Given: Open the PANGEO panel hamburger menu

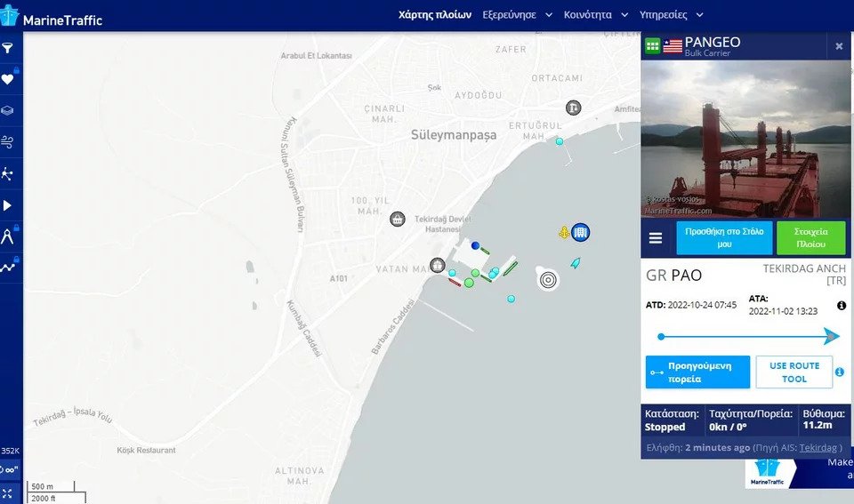Looking at the screenshot, I should pos(656,238).
